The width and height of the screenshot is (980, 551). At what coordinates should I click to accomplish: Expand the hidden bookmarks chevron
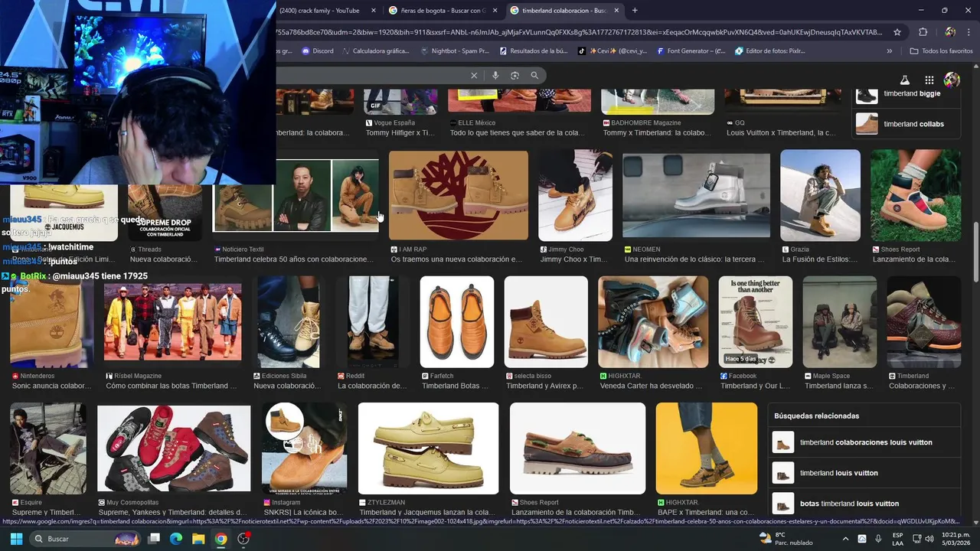coord(890,51)
